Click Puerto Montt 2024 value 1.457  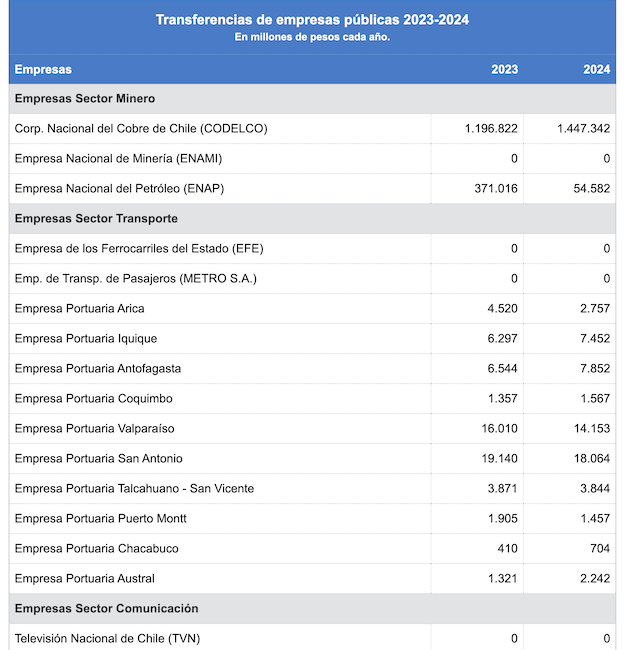[595, 519]
